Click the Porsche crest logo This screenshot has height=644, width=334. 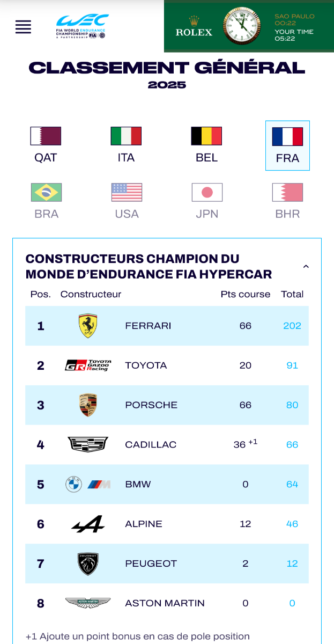88,405
